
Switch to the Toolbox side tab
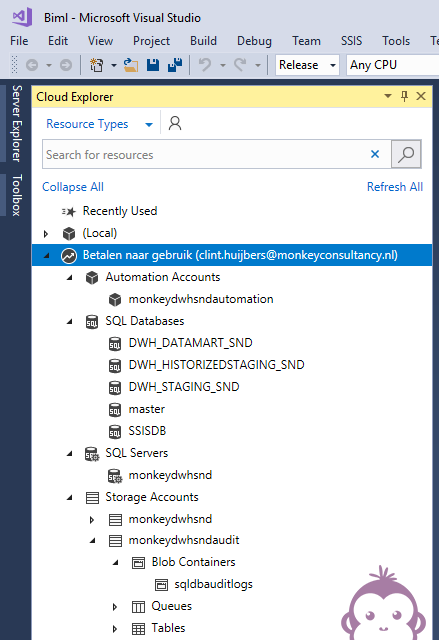tap(16, 195)
